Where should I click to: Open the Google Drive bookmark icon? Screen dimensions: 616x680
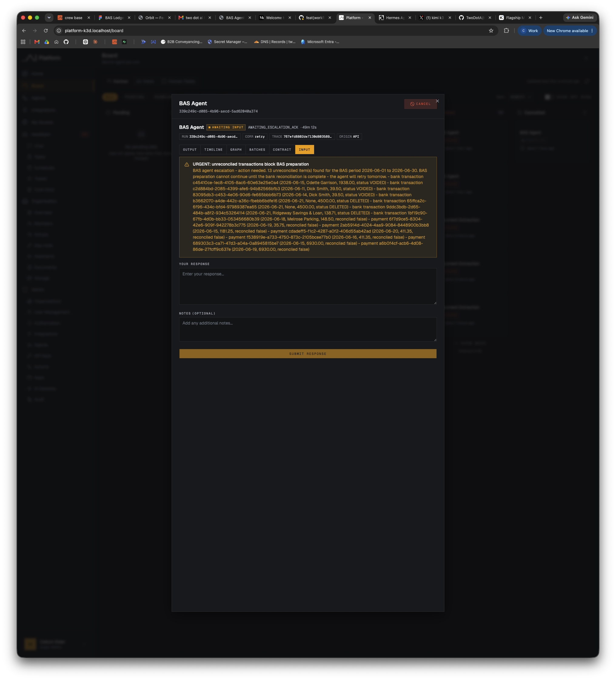click(47, 42)
